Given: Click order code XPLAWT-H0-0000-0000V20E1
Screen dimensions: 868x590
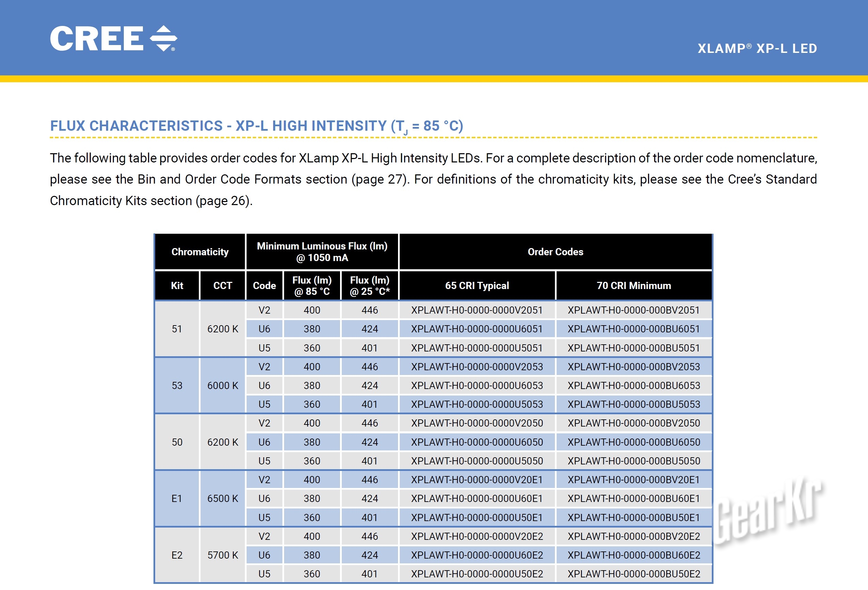Looking at the screenshot, I should 477,480.
